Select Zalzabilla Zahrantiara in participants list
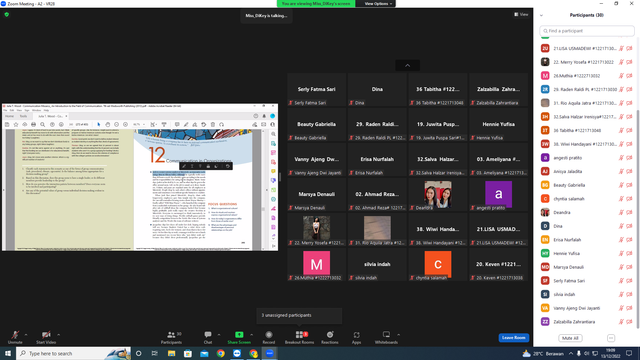 (x=587, y=322)
